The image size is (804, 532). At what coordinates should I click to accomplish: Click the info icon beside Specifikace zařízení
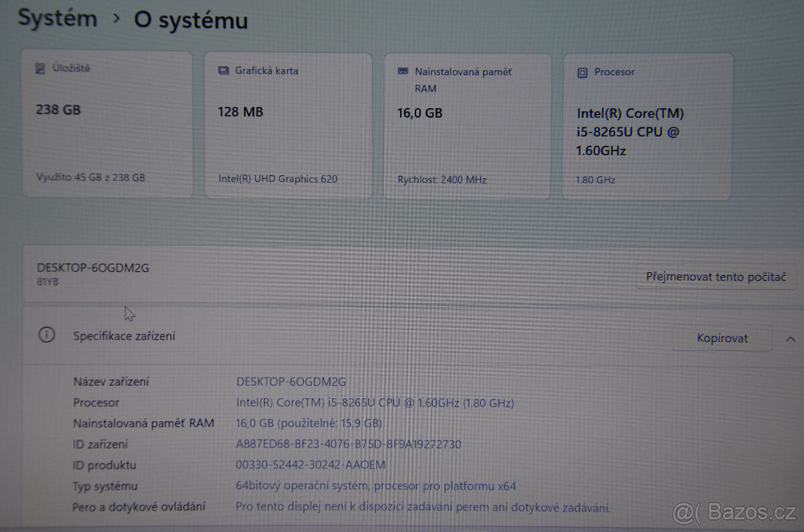pos(46,335)
